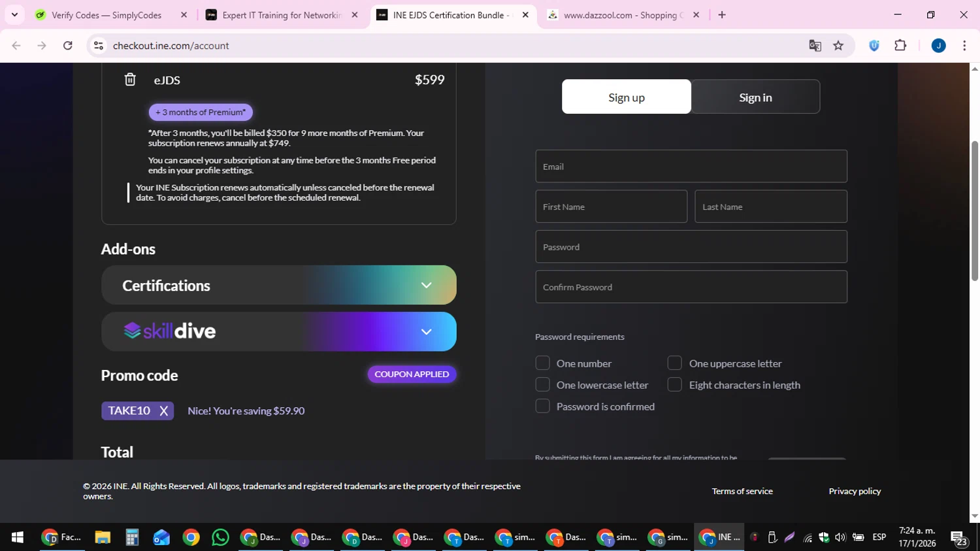This screenshot has width=980, height=551.
Task: Expand the skilldive add-on
Action: coord(278,331)
